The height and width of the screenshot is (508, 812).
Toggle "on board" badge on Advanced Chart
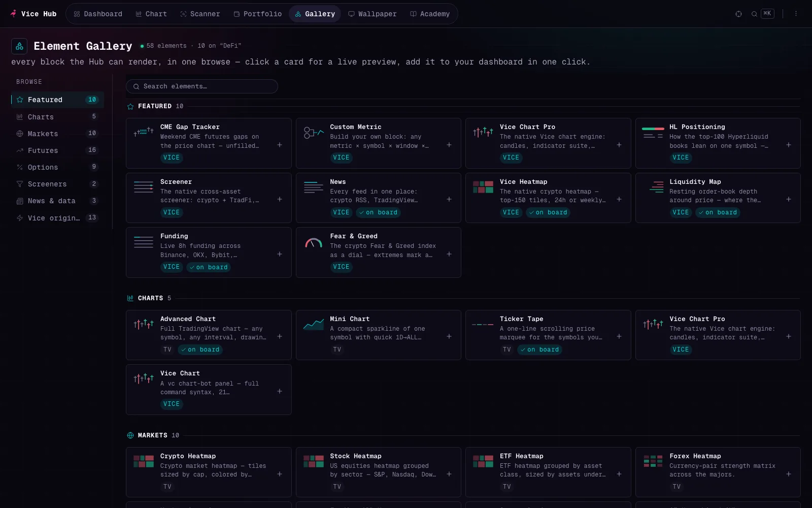200,350
